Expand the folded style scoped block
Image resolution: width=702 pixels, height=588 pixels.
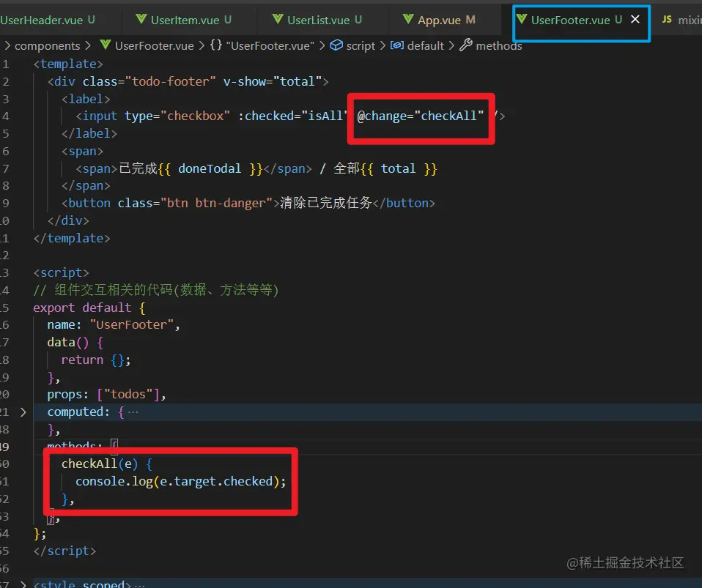tap(23, 584)
